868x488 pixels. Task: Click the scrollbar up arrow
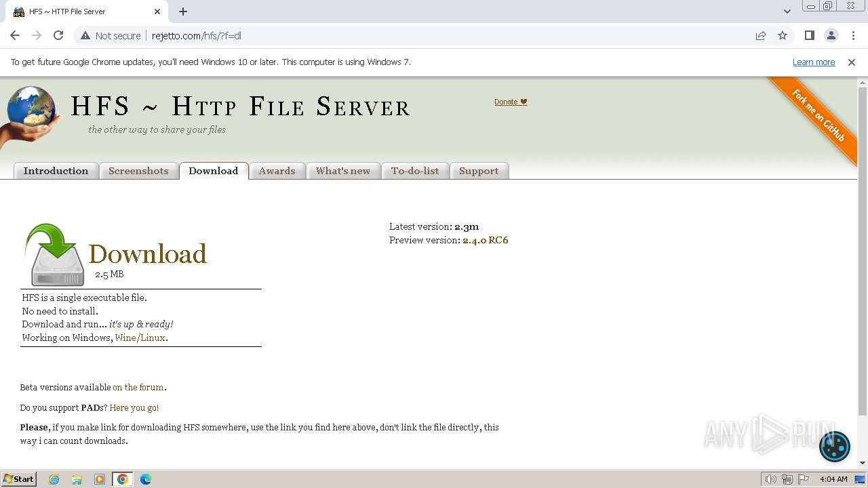pyautogui.click(x=863, y=82)
